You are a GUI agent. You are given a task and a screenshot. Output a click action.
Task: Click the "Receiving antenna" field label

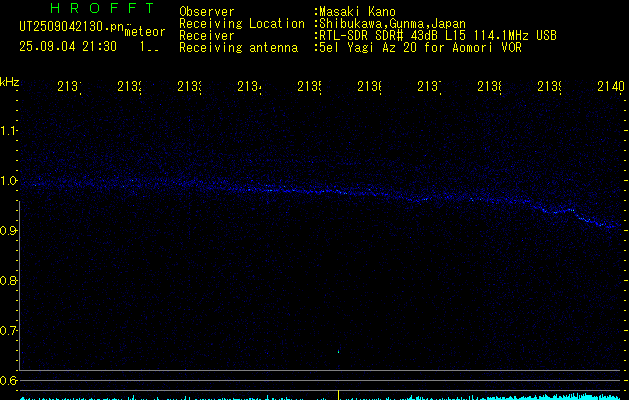(x=238, y=48)
